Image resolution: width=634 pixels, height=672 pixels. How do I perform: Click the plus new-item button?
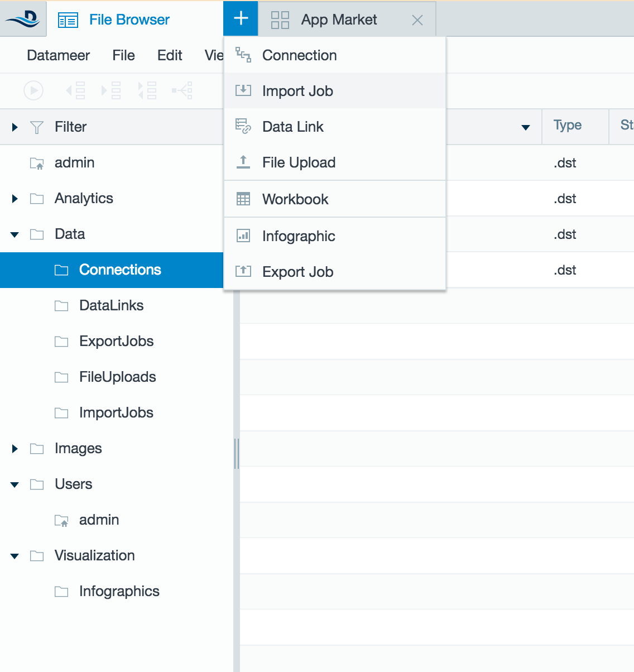pyautogui.click(x=241, y=18)
